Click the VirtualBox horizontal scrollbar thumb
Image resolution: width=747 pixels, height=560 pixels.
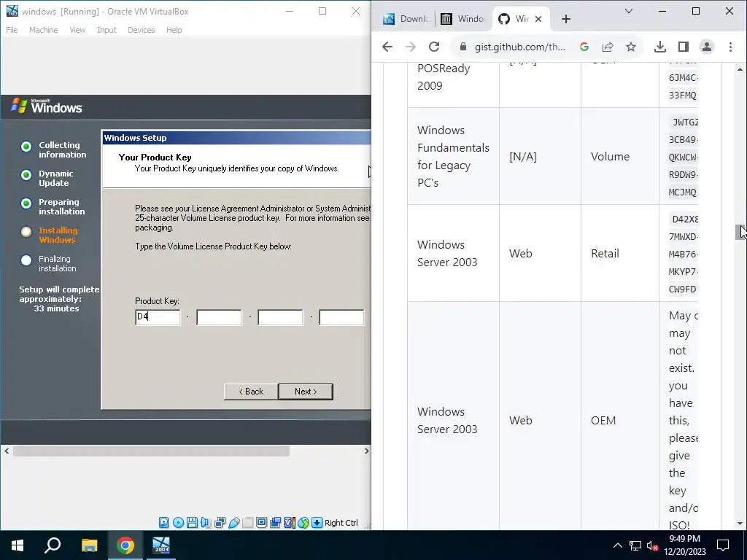(151, 451)
